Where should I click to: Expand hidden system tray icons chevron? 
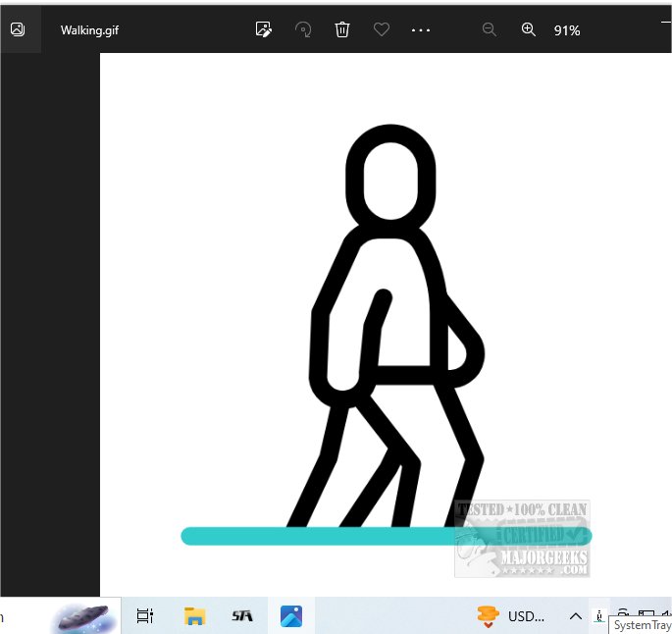[x=575, y=616]
